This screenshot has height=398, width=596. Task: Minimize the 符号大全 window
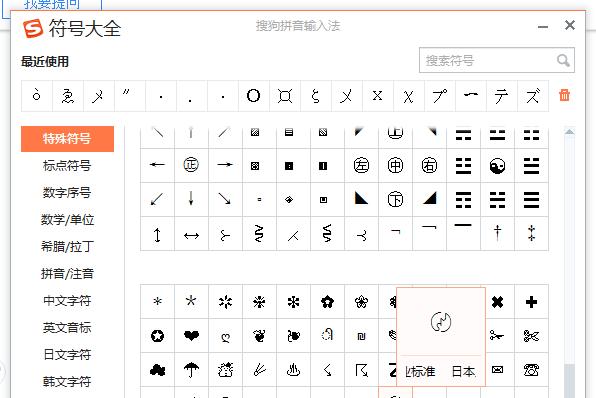[x=543, y=27]
